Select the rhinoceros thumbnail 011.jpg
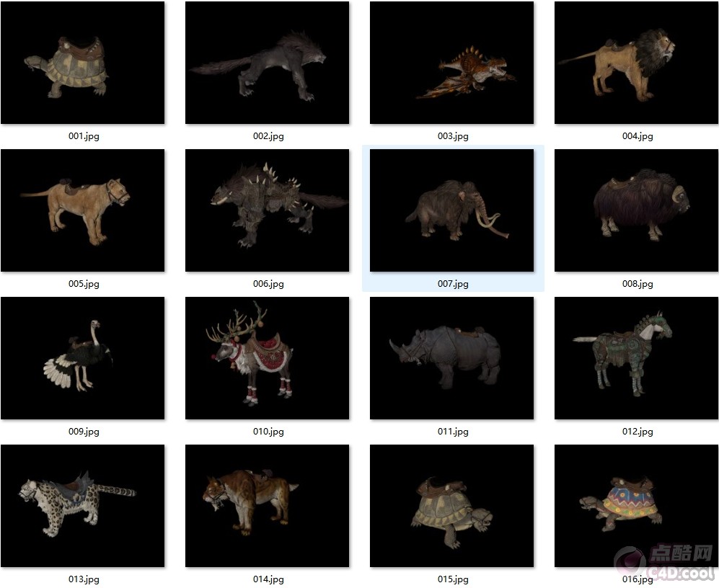The height and width of the screenshot is (588, 719). point(451,358)
